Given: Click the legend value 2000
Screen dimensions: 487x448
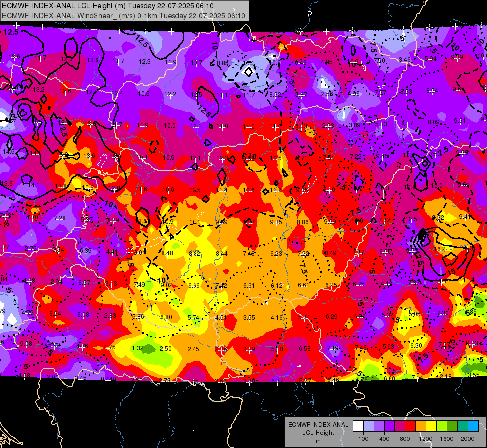Looking at the screenshot, I should coord(468,439).
